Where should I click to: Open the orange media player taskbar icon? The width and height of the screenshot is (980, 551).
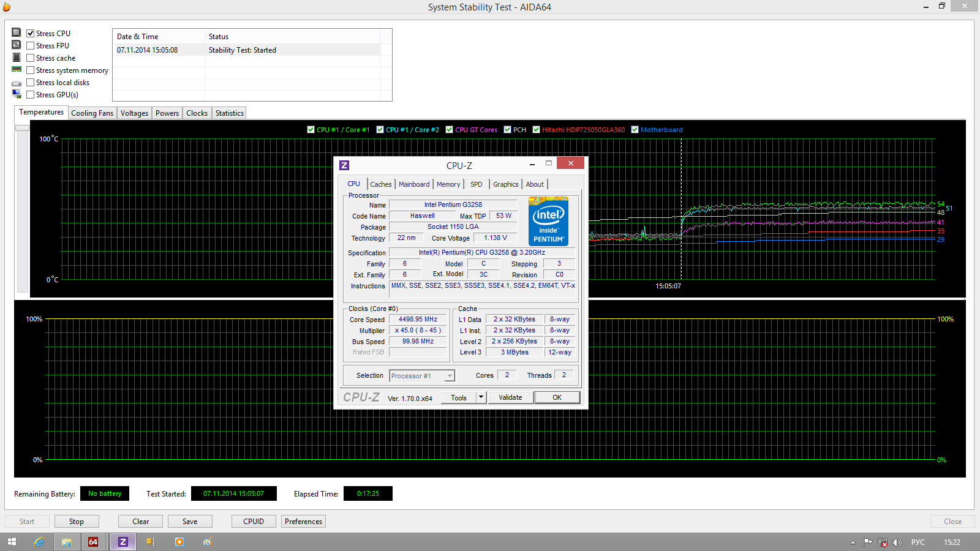click(179, 542)
